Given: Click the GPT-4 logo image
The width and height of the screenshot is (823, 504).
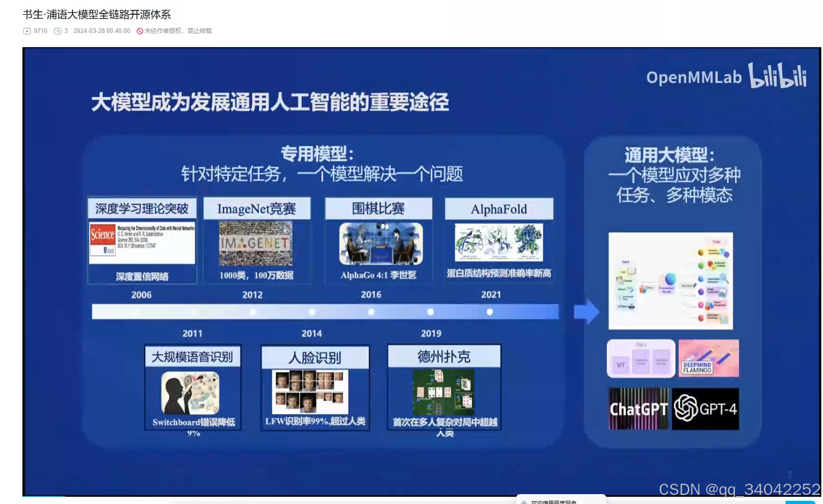Looking at the screenshot, I should [x=706, y=409].
